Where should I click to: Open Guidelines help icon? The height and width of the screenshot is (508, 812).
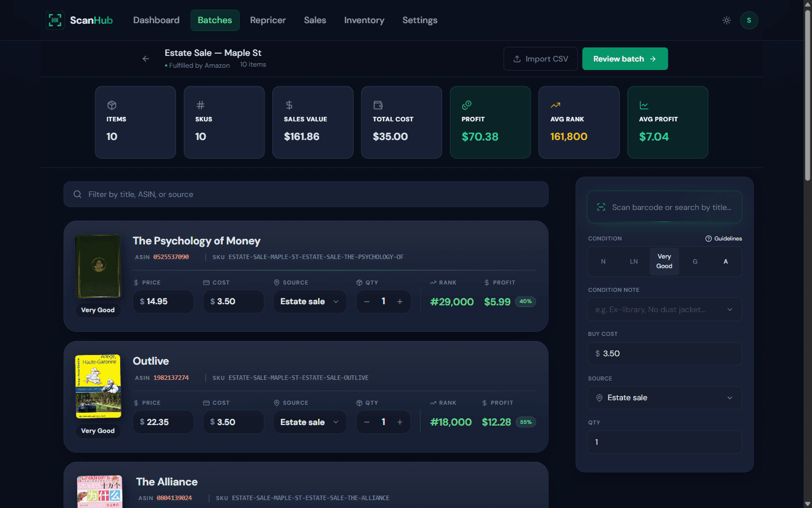[x=708, y=238]
